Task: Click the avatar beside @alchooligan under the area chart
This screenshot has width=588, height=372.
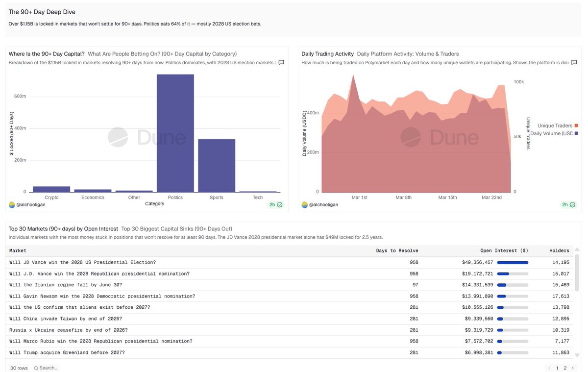Action: [305, 204]
